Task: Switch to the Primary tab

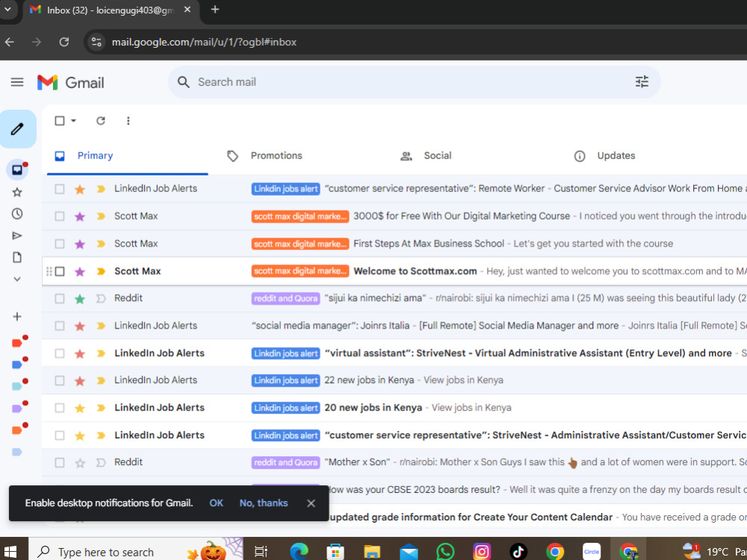Action: tap(128, 156)
